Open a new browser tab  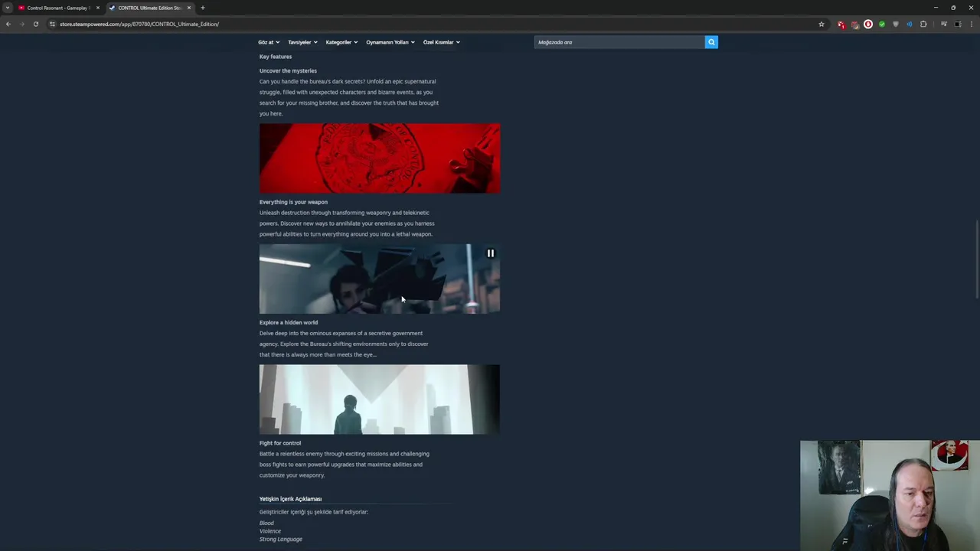[x=203, y=8]
